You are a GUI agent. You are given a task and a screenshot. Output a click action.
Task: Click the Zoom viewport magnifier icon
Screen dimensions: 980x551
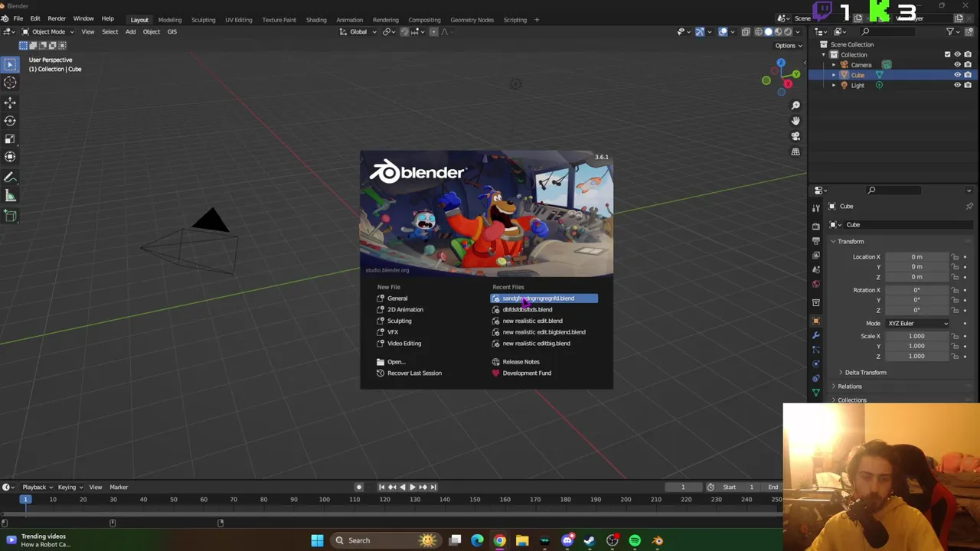click(x=795, y=106)
